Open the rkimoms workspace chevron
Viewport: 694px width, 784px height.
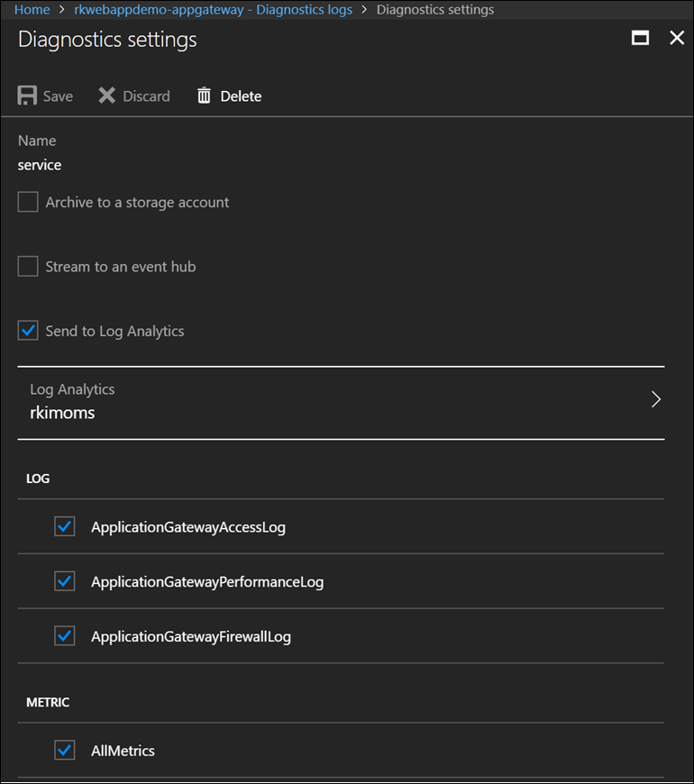click(x=656, y=399)
